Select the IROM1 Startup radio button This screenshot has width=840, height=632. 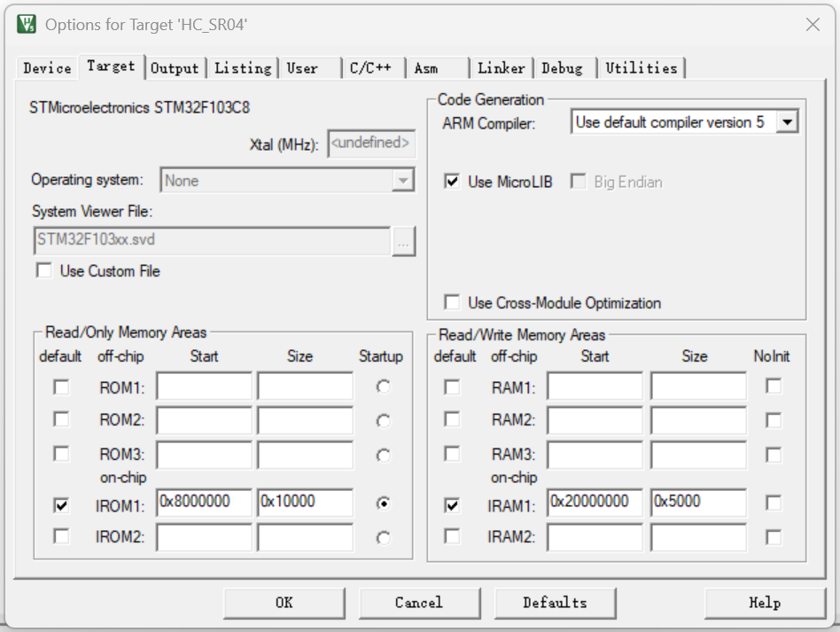(x=383, y=503)
